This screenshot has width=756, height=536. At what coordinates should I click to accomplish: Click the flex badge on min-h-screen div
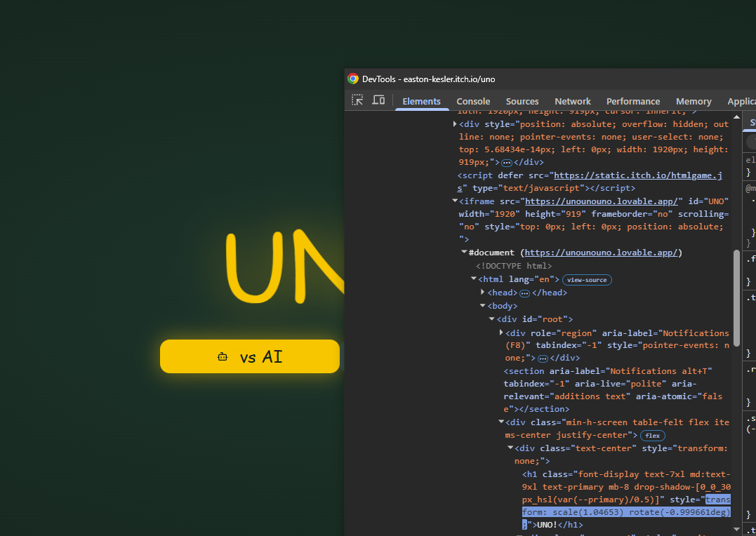[x=653, y=436]
